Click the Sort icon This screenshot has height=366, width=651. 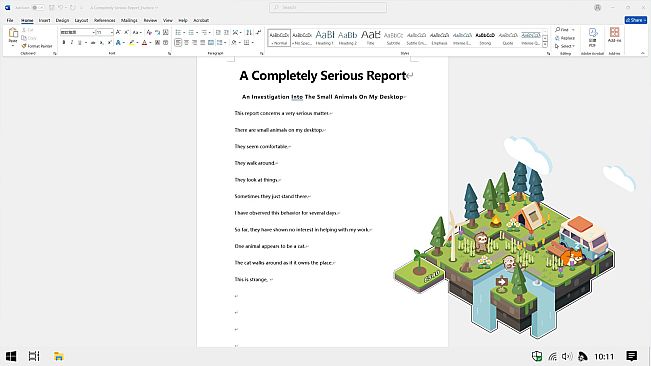pos(249,32)
